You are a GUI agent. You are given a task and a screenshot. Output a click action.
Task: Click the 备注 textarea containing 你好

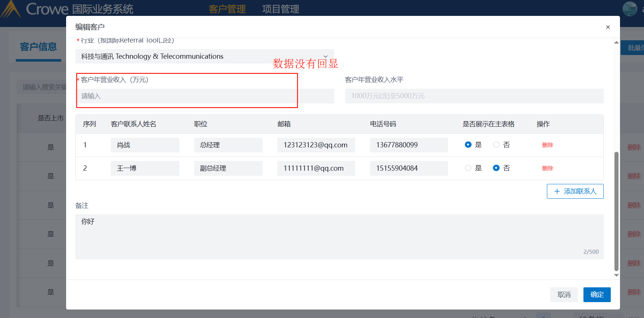(339, 237)
